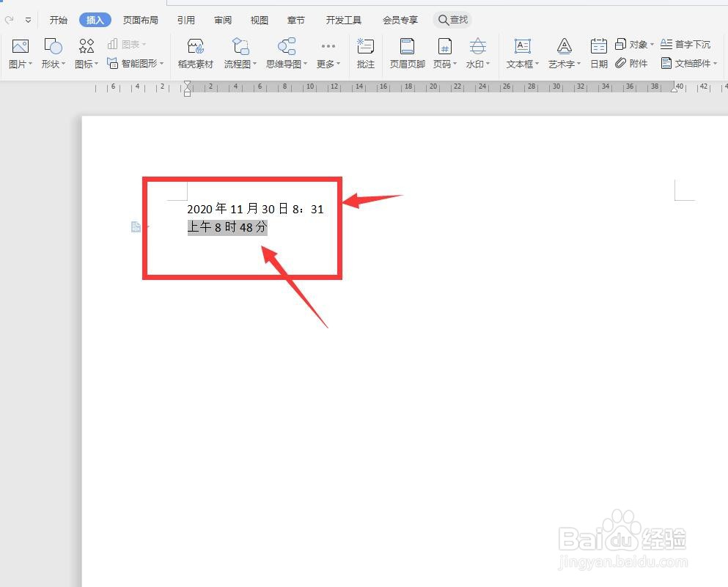This screenshot has height=587, width=728.
Task: Open the 查找 search box
Action: (452, 20)
